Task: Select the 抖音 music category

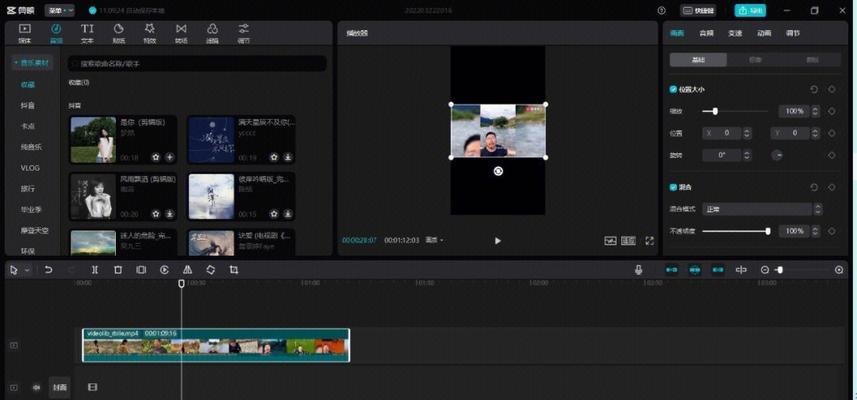Action: (x=28, y=105)
